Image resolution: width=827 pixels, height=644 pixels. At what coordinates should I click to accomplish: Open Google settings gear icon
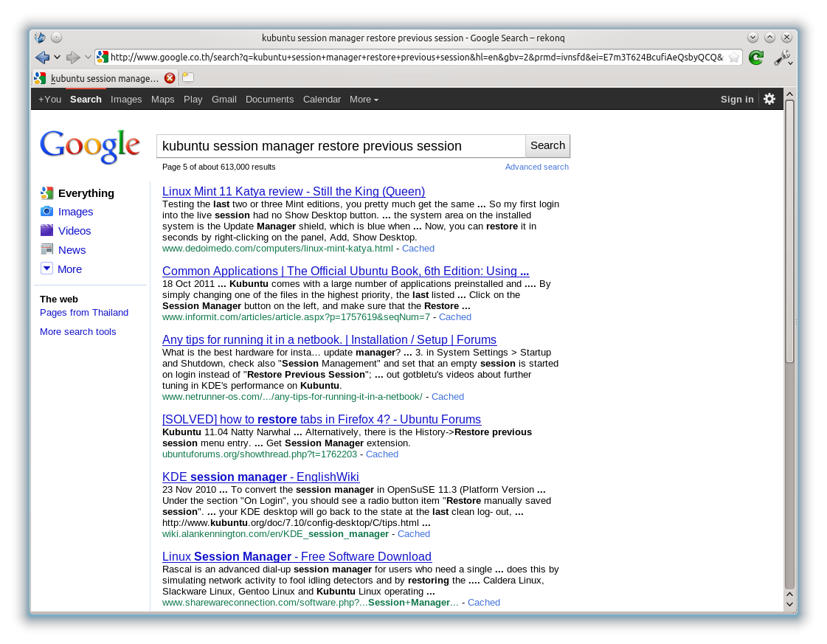(x=769, y=99)
